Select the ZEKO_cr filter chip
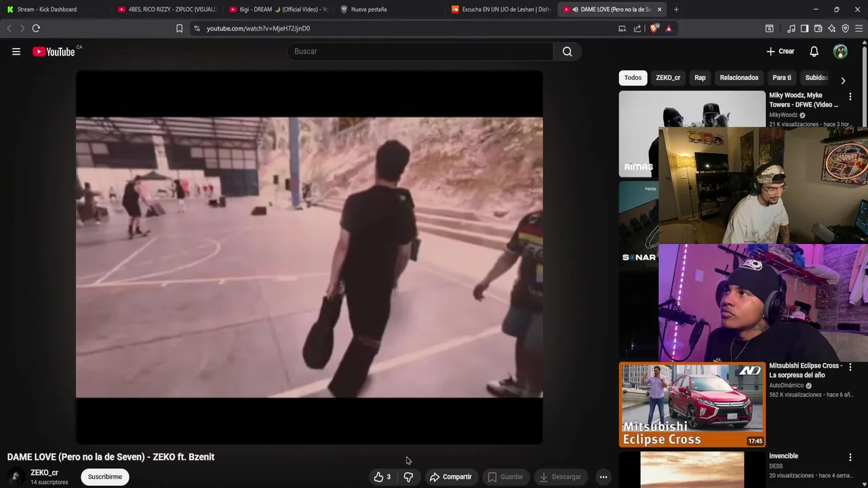The image size is (868, 488). pyautogui.click(x=668, y=77)
